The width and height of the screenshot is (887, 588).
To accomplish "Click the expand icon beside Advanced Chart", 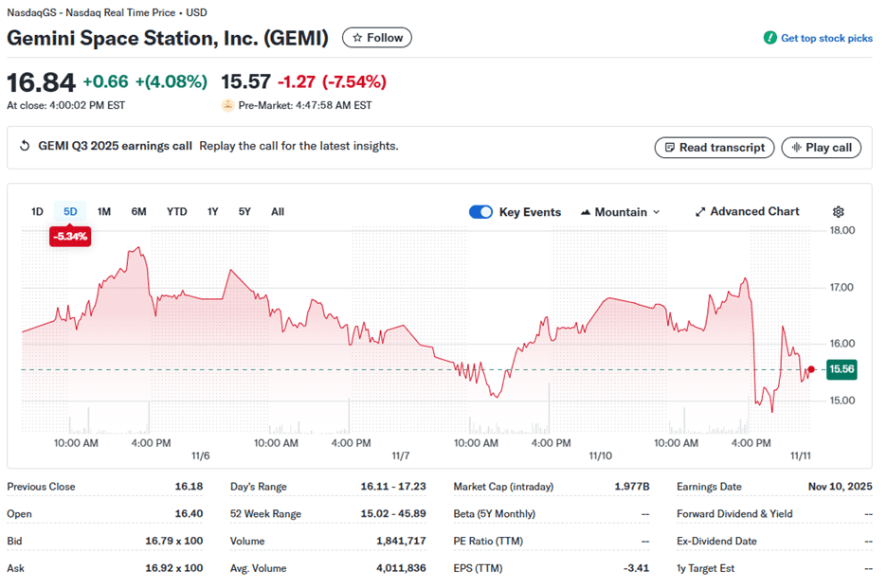I will [701, 211].
